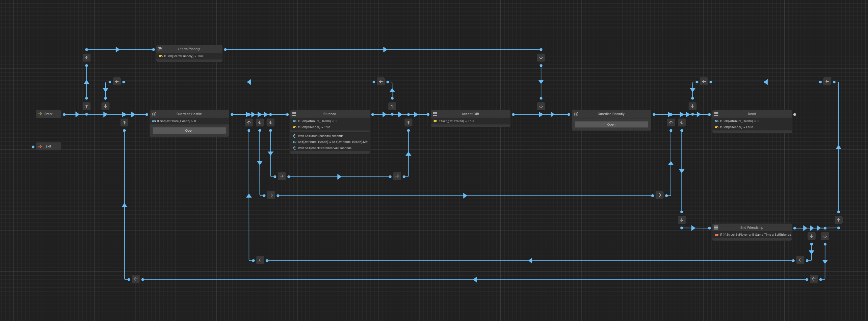Click attribute icon beside Self[Attribute_Health] = Self[Attribute_Health].Max
The width and height of the screenshot is (868, 321).
[x=295, y=142]
